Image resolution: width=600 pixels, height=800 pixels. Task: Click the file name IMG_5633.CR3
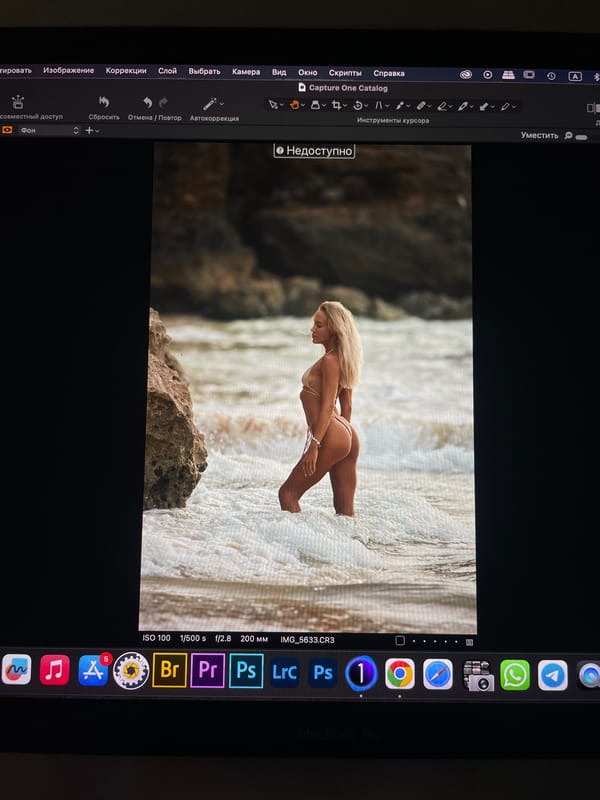pyautogui.click(x=307, y=639)
